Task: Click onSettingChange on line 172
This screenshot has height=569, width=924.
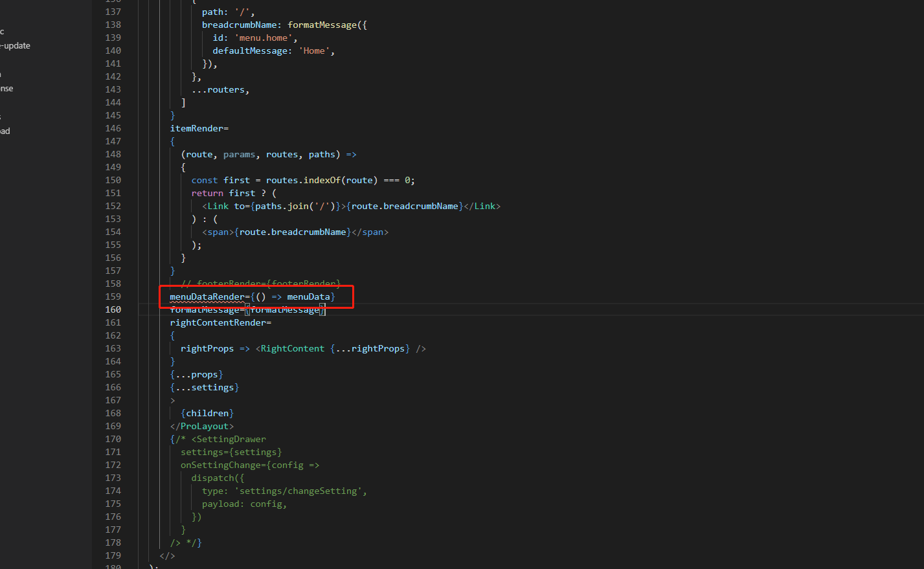Action: point(221,465)
